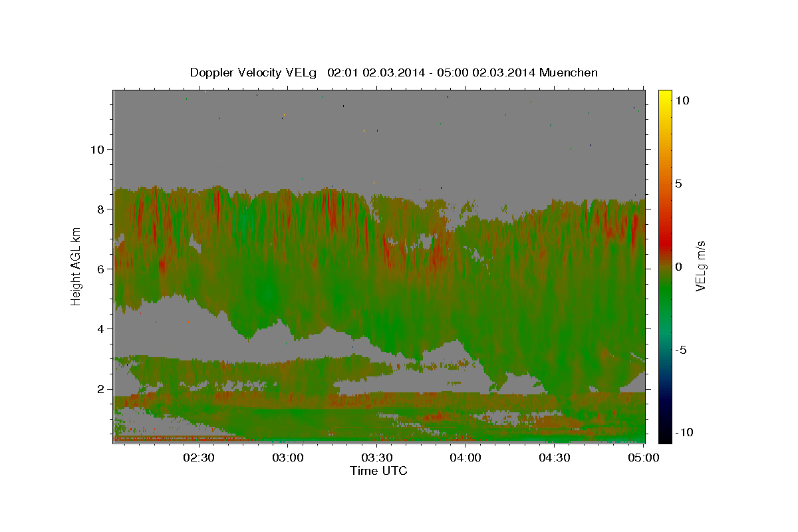Click the 'Height AGL km' y-axis label
Viewport: 798px width, 532px height.
76,266
